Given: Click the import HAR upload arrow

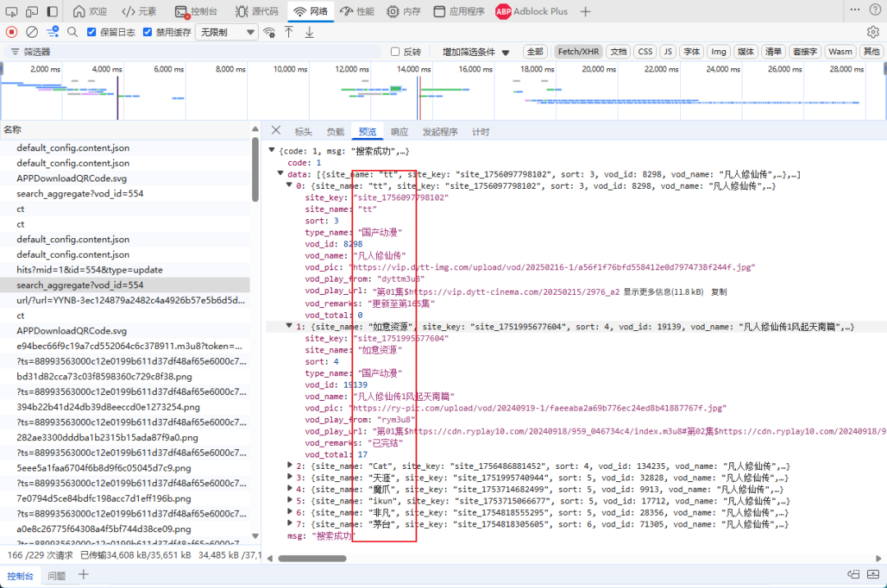Looking at the screenshot, I should tap(289, 32).
